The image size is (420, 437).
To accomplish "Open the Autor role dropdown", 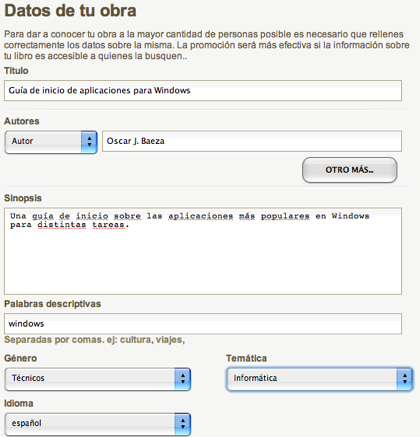I will click(x=51, y=142).
